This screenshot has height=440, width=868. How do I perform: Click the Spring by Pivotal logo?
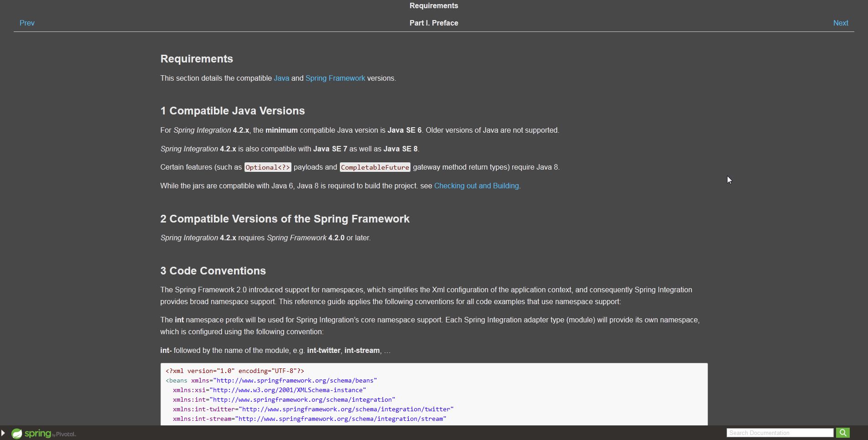pyautogui.click(x=44, y=433)
